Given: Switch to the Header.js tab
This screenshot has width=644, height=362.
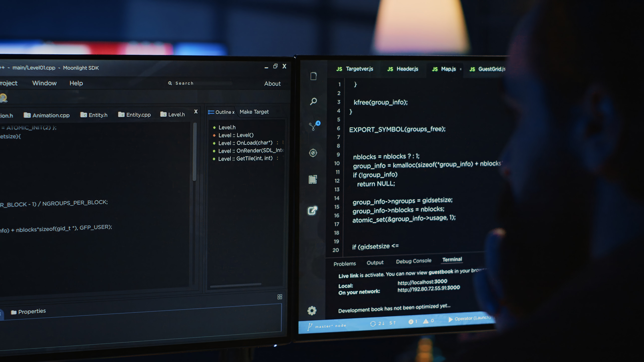Looking at the screenshot, I should (407, 69).
